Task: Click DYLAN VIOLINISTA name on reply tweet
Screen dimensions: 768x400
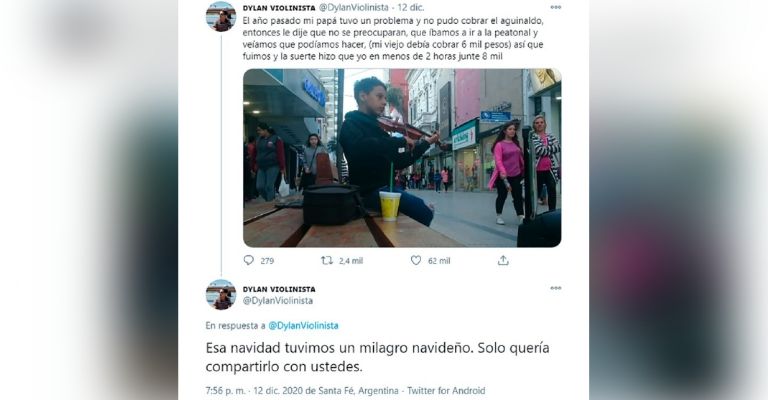Action: point(279,289)
